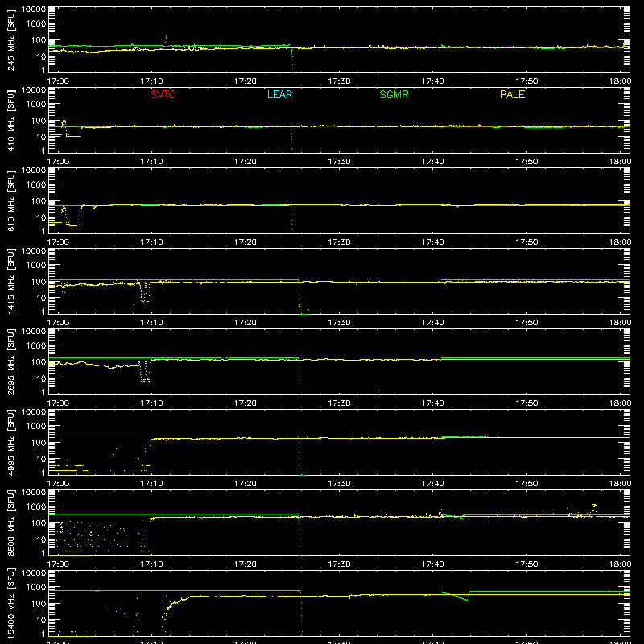The height and width of the screenshot is (644, 644).
Task: Click the 100 y-axis value on 8800 MHz plot
Action: pos(39,523)
